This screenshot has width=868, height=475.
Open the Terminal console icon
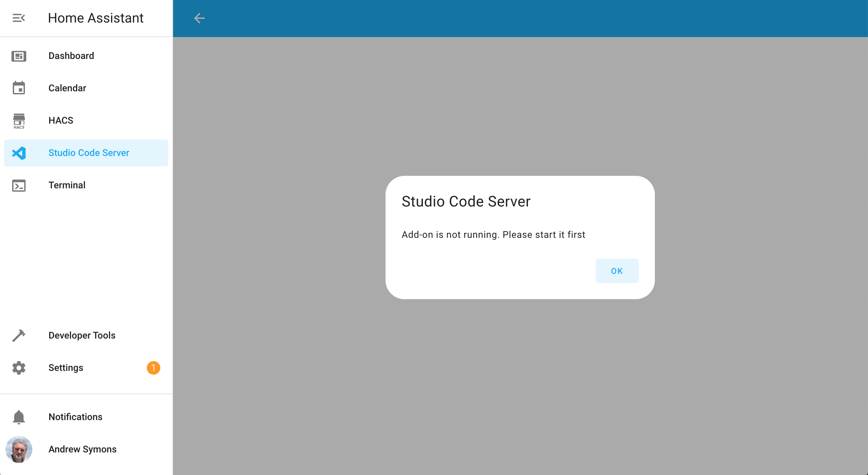(19, 185)
